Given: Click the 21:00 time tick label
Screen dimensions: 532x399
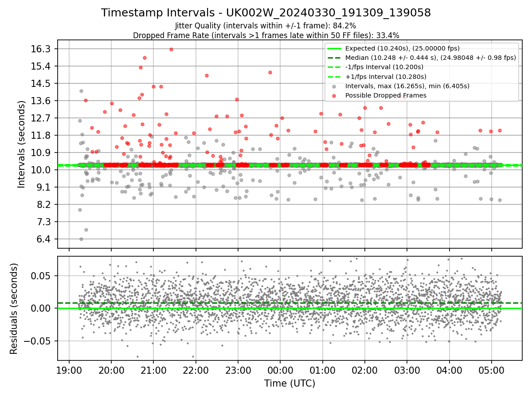Looking at the screenshot, I should [153, 370].
